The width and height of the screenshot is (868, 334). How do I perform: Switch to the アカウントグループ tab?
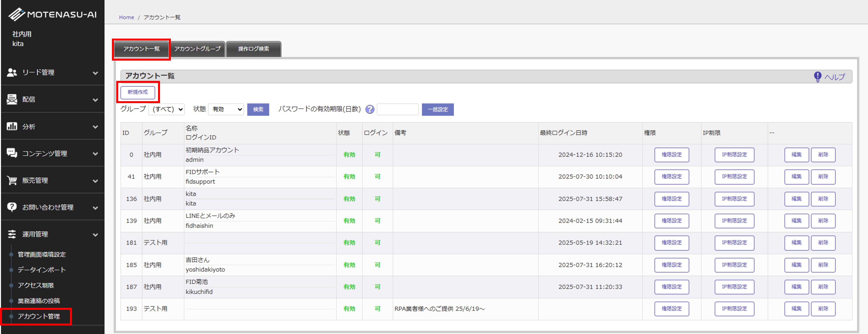point(197,49)
